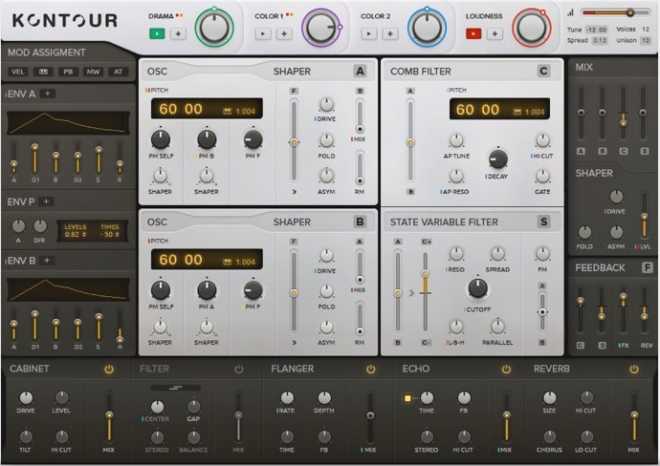
Task: Click the ENV B envelope curve display
Action: (x=68, y=289)
